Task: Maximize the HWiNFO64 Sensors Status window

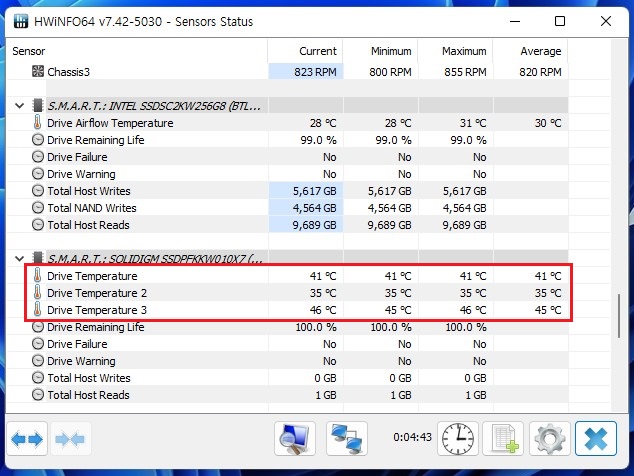Action: tap(560, 21)
